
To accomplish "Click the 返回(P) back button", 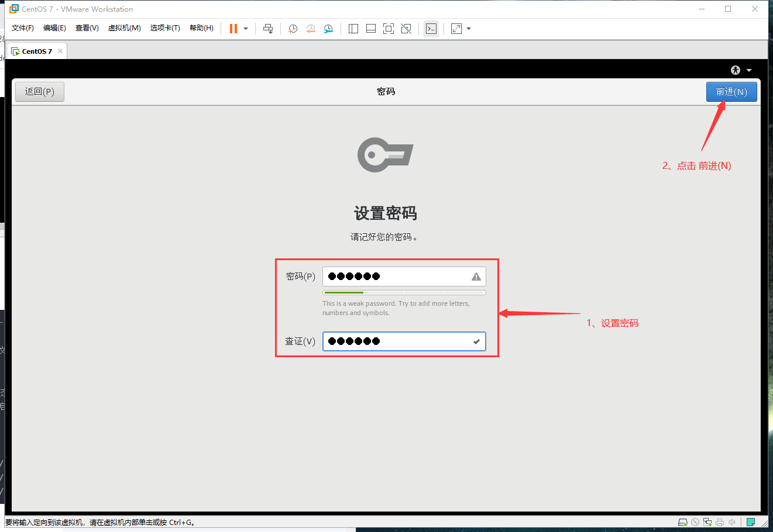I will click(40, 92).
